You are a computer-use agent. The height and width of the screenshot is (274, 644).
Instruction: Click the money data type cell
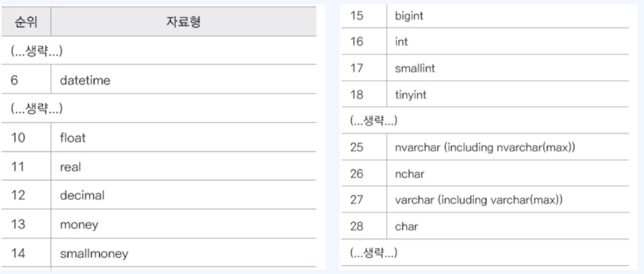[184, 224]
